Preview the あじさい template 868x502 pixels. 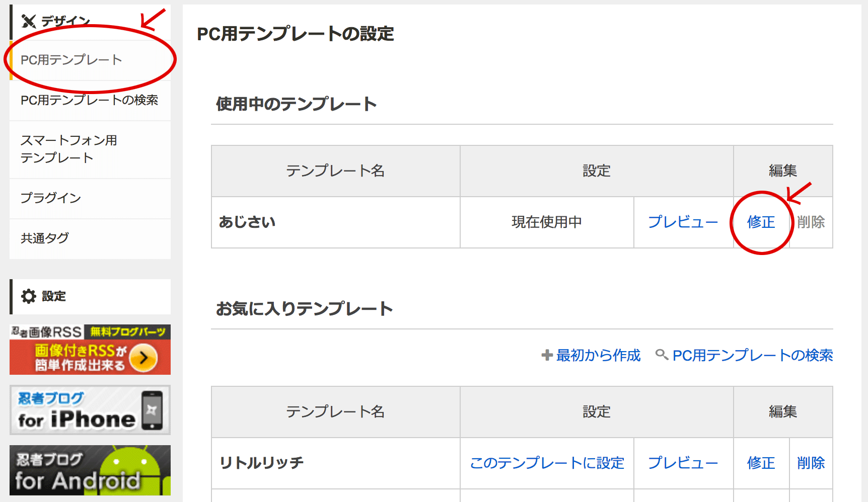683,222
